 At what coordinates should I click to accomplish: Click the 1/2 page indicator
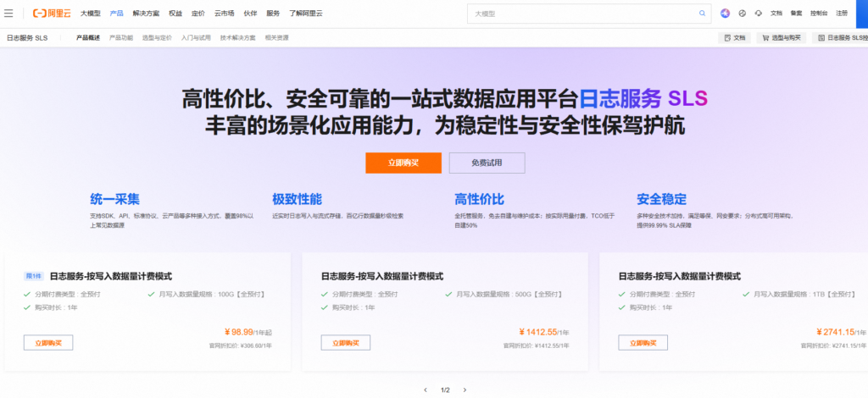click(x=445, y=390)
